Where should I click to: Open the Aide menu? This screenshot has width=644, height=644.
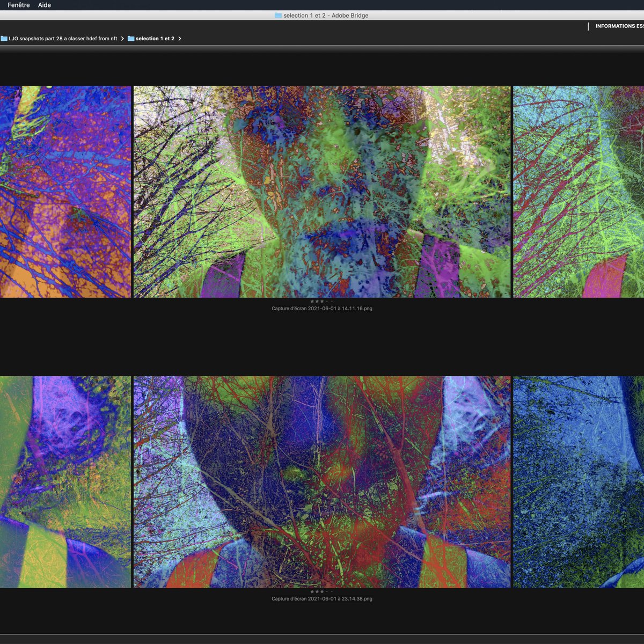tap(45, 5)
